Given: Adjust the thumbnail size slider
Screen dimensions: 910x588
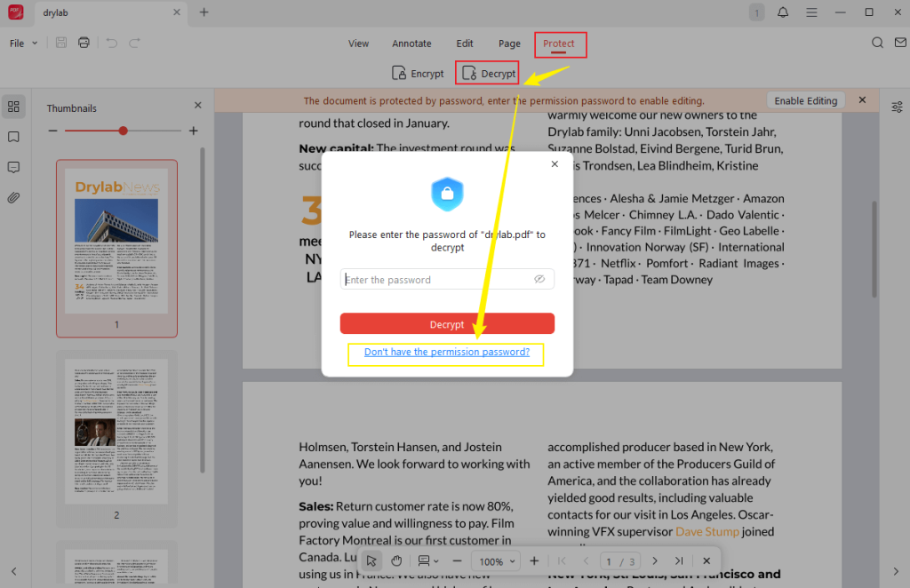Looking at the screenshot, I should tap(121, 131).
